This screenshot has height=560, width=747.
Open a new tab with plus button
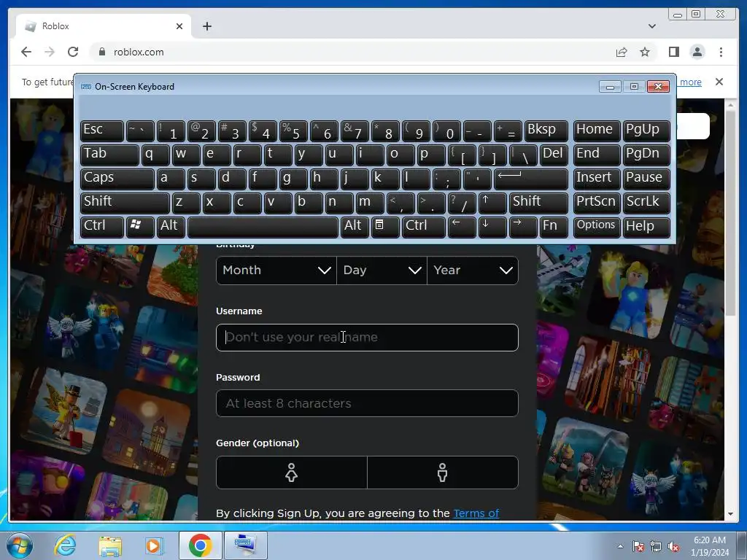tap(206, 26)
